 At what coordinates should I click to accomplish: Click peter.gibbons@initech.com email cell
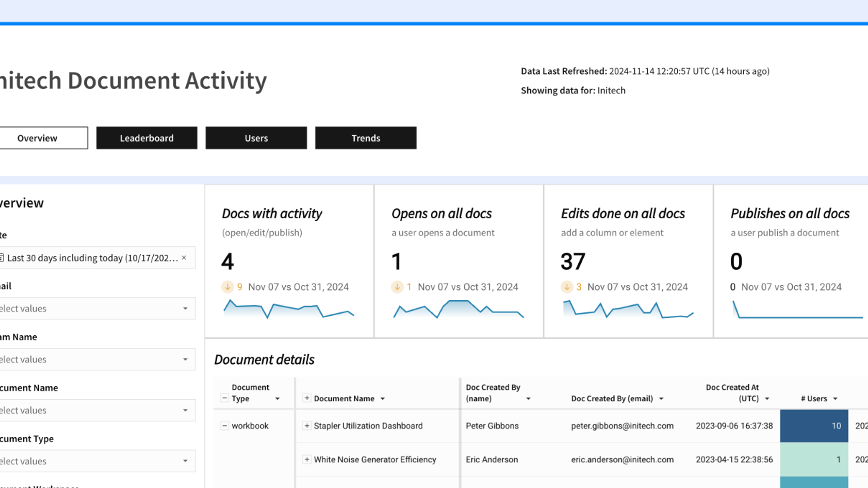tap(622, 426)
